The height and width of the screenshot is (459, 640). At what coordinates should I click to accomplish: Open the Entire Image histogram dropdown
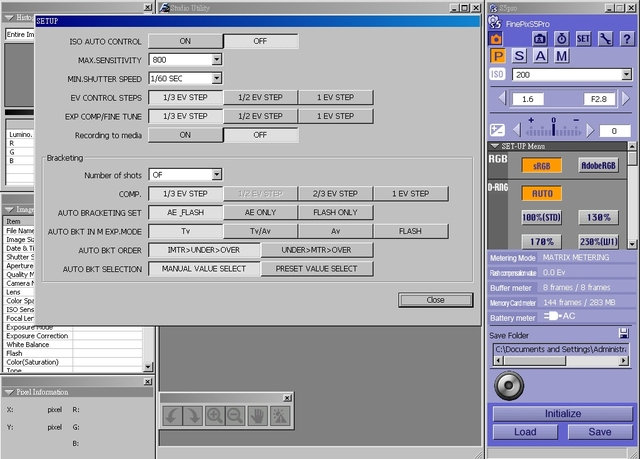pyautogui.click(x=20, y=34)
